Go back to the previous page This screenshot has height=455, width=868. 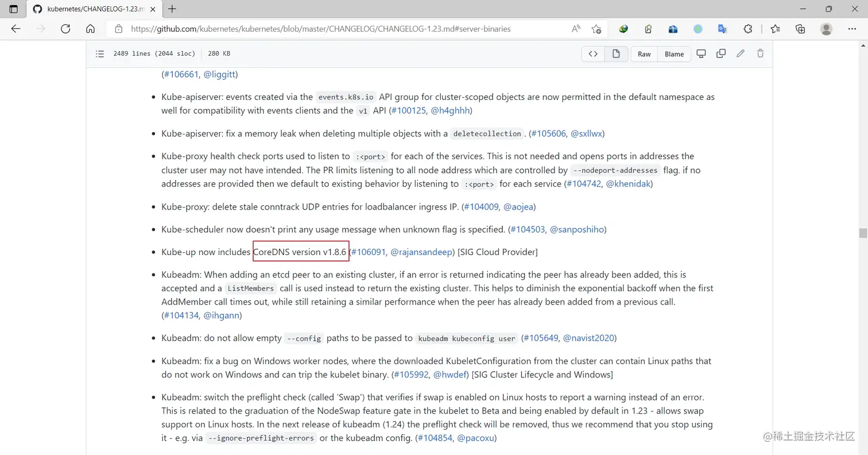coord(15,29)
